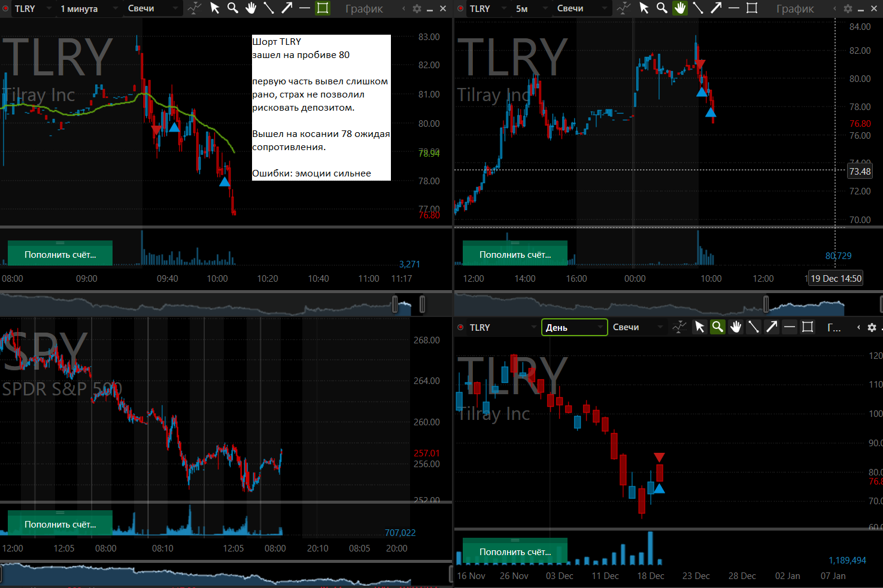
Task: Click the 78.94 moving average price label
Action: point(429,154)
